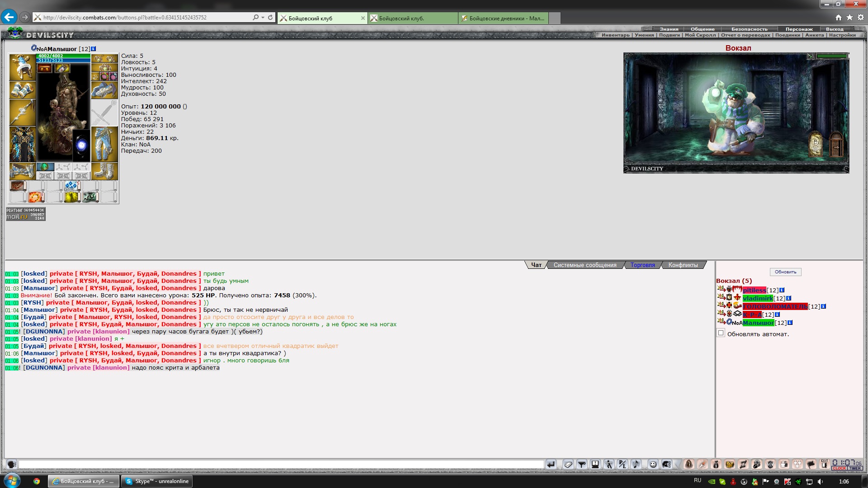Click the two people friends icon

coord(784,464)
